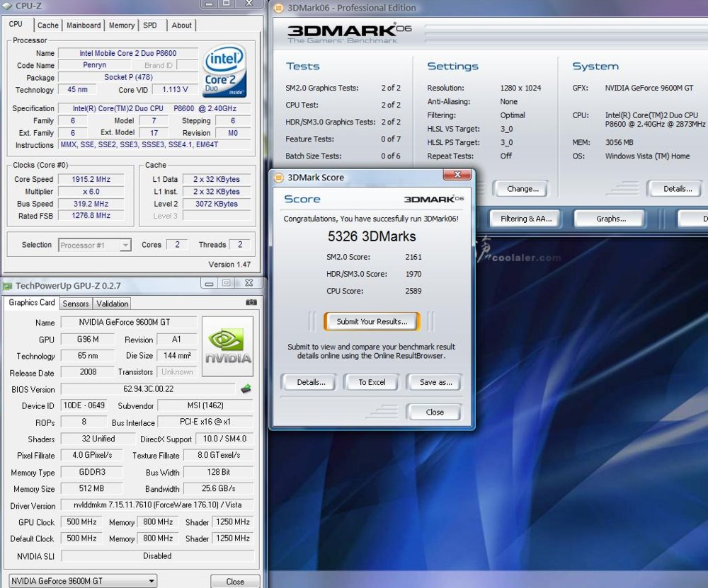Select the CPU tab in CPU-Z
The image size is (708, 588).
pyautogui.click(x=16, y=24)
